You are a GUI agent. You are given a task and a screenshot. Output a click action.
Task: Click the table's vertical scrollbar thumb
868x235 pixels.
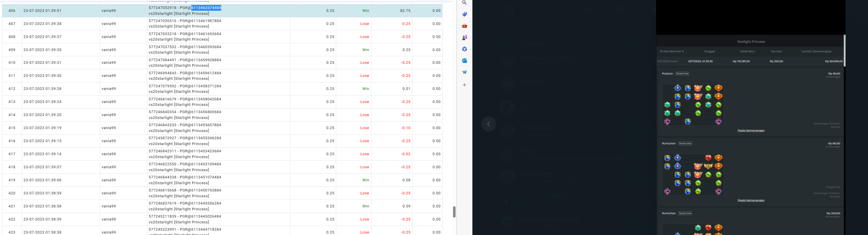(454, 212)
